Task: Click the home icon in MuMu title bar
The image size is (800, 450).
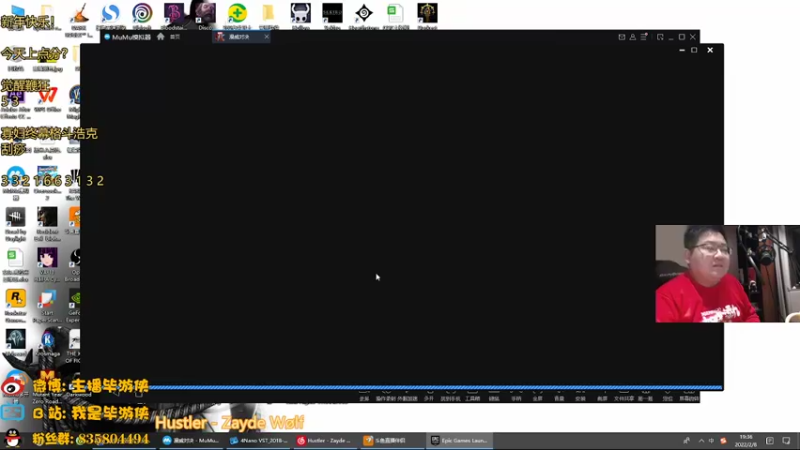Action: [161, 37]
